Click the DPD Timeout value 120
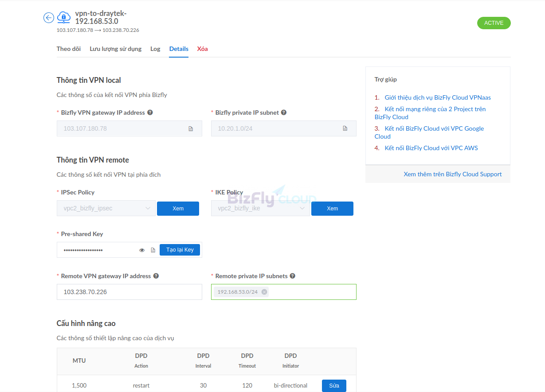 [247, 385]
